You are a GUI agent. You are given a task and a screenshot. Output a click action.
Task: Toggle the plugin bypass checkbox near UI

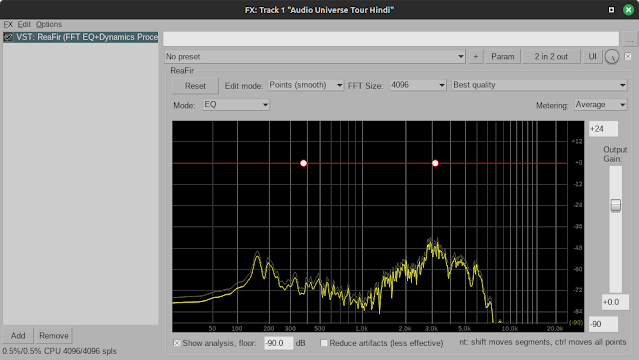pyautogui.click(x=628, y=56)
